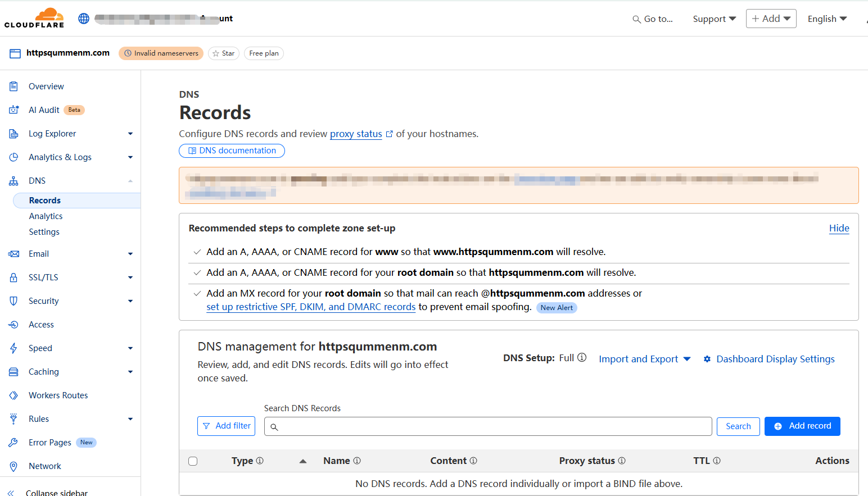Click the collapse sidebar double-chevron icon
This screenshot has height=496, width=868.
pos(11,493)
